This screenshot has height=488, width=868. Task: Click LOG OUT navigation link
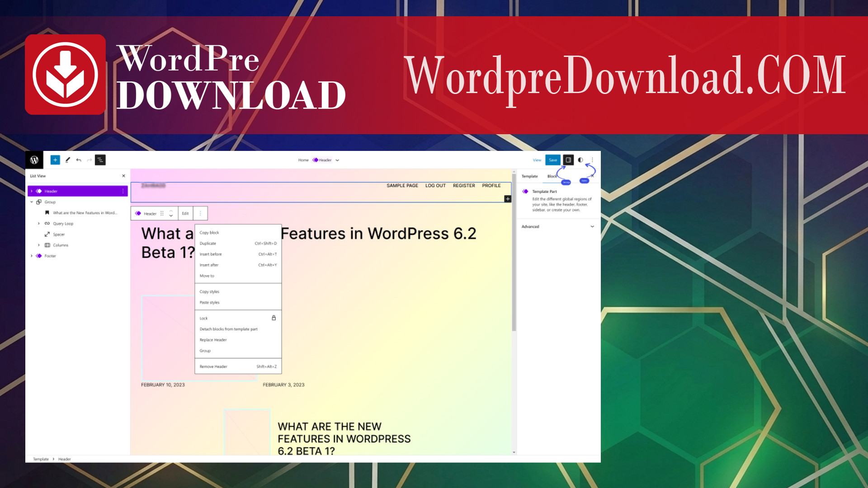click(435, 186)
